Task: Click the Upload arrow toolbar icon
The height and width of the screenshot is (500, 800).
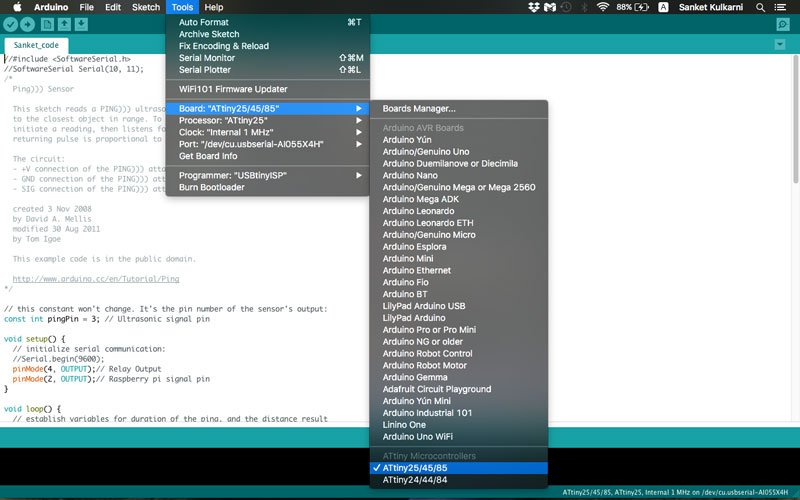Action: click(x=28, y=24)
